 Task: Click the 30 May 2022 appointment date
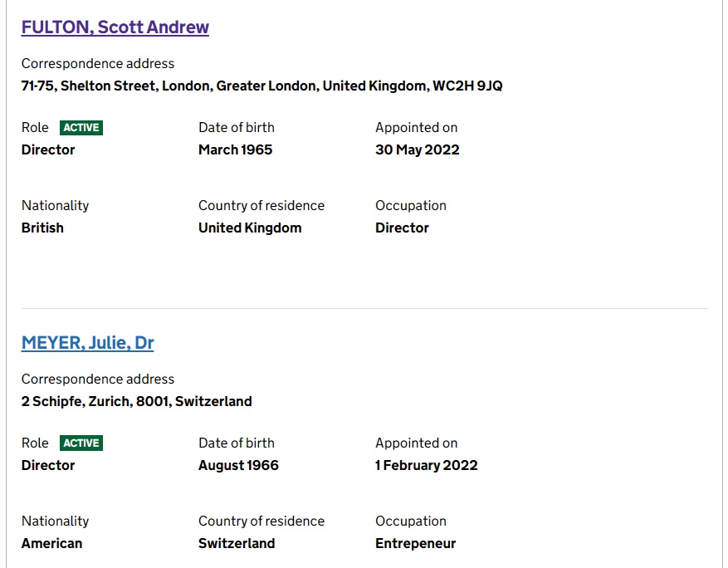[417, 150]
